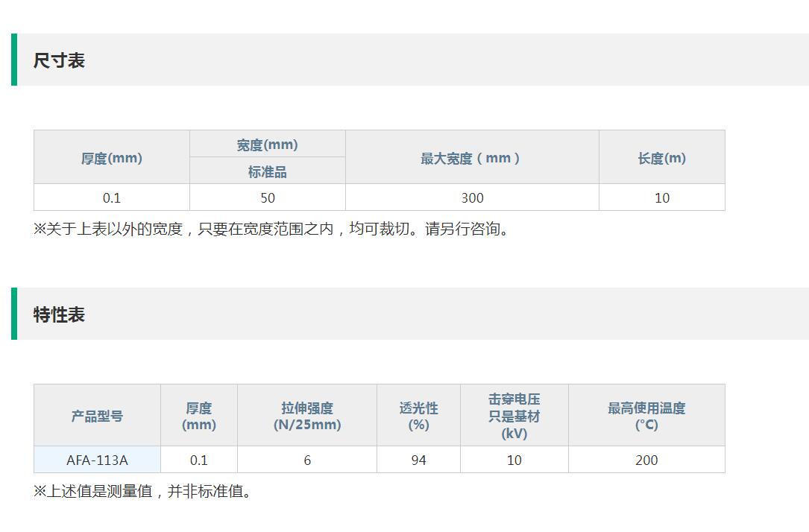This screenshot has height=532, width=809.
Task: Select the 300 max width value
Action: pyautogui.click(x=472, y=197)
